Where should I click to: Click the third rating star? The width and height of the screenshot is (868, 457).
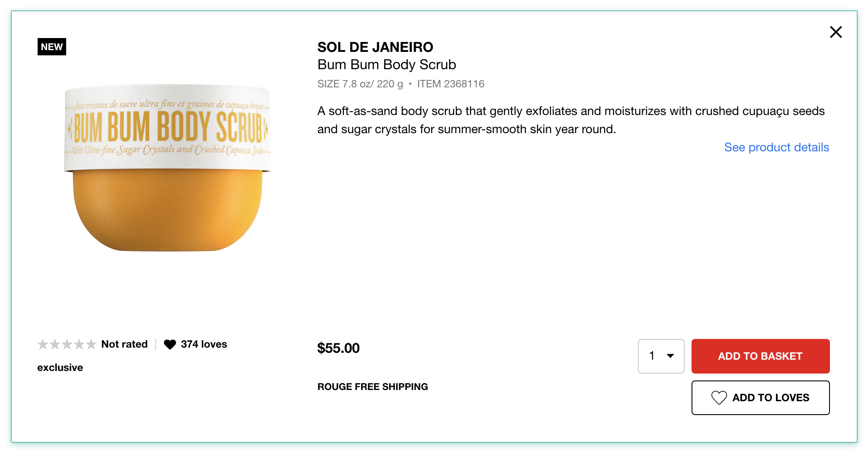[x=67, y=344]
